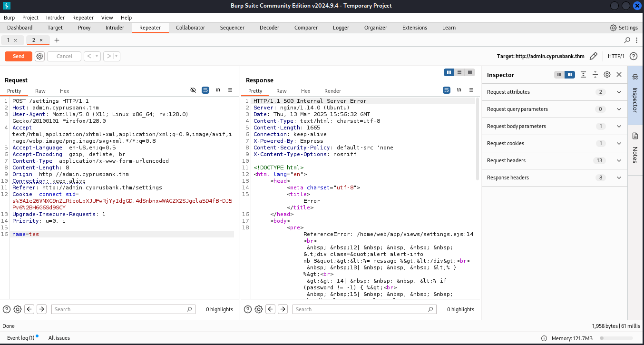The width and height of the screenshot is (644, 345).
Task: Jump to previous request search match
Action: point(29,309)
